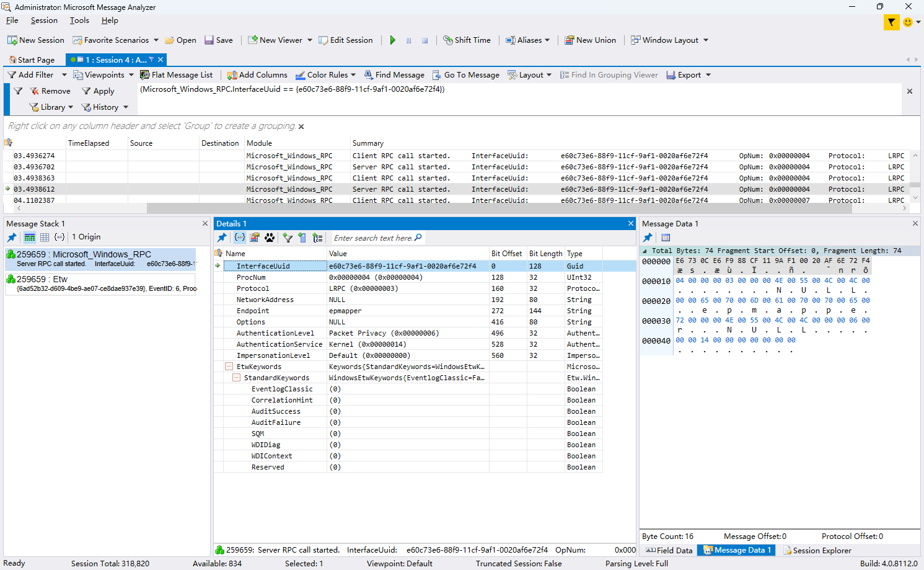Screen dimensions: 924x570
Task: Click the New Session button
Action: coord(36,40)
